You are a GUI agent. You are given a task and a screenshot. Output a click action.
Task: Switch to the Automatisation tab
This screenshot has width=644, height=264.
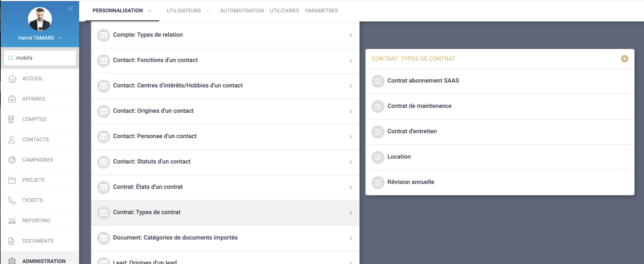point(242,11)
